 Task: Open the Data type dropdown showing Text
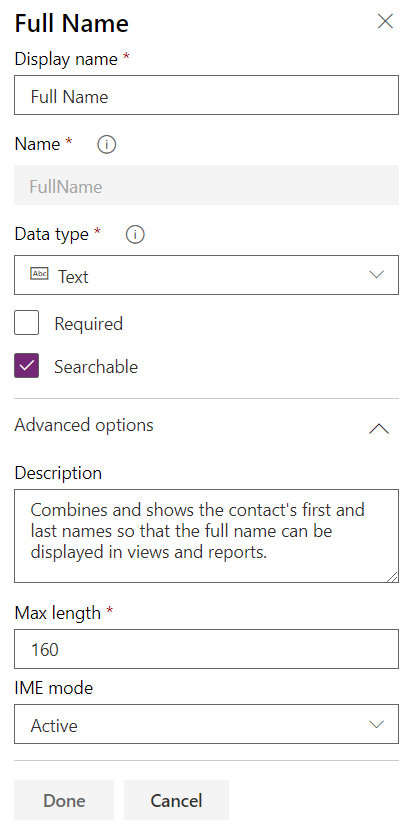coord(206,275)
